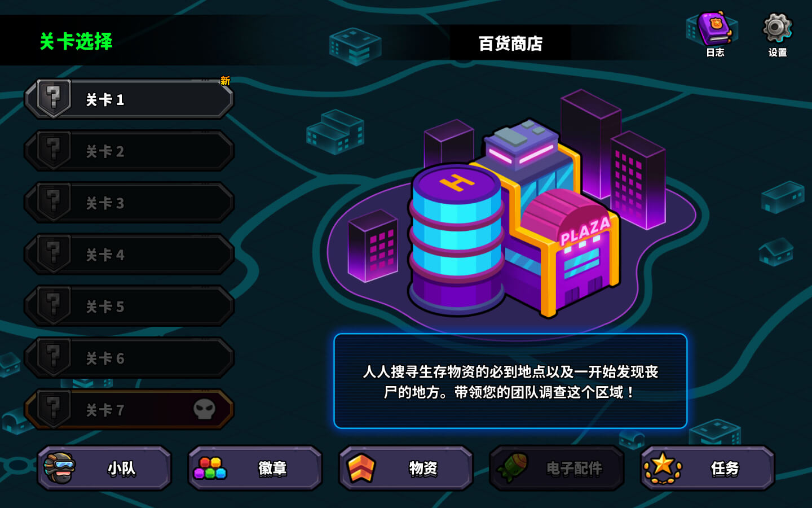The image size is (812, 508).
Task: Choose 关卡 4 from level list
Action: click(129, 255)
